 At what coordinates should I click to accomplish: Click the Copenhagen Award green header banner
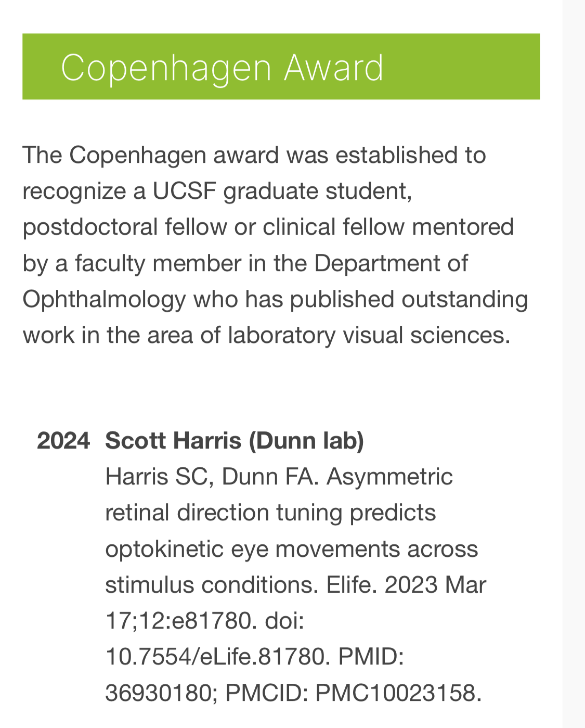coord(281,67)
